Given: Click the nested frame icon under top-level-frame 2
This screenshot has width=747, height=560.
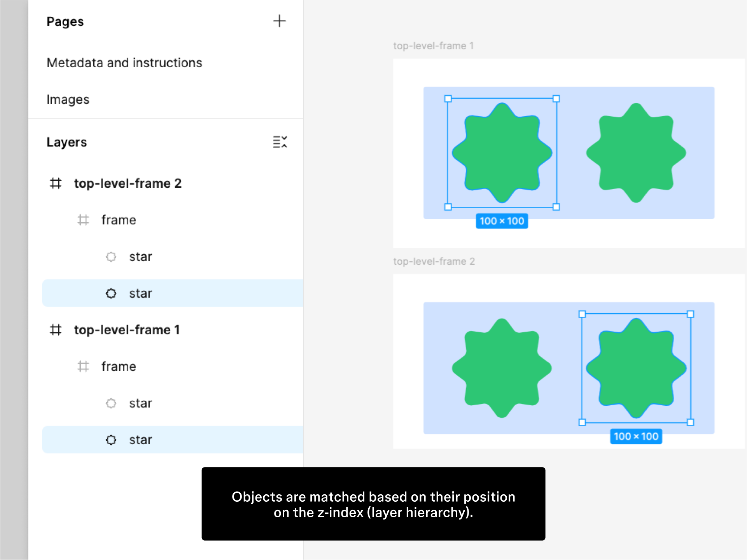Looking at the screenshot, I should pyautogui.click(x=83, y=219).
